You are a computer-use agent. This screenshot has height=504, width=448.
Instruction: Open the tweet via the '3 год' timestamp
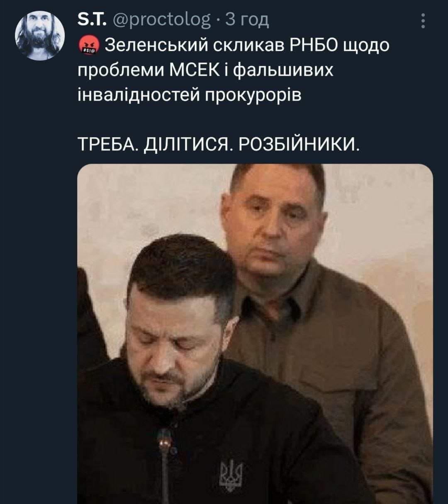(247, 19)
